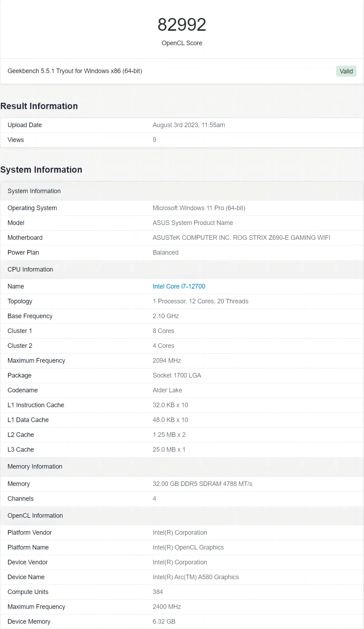
Task: Select the Balanced power plan value
Action: 165,253
